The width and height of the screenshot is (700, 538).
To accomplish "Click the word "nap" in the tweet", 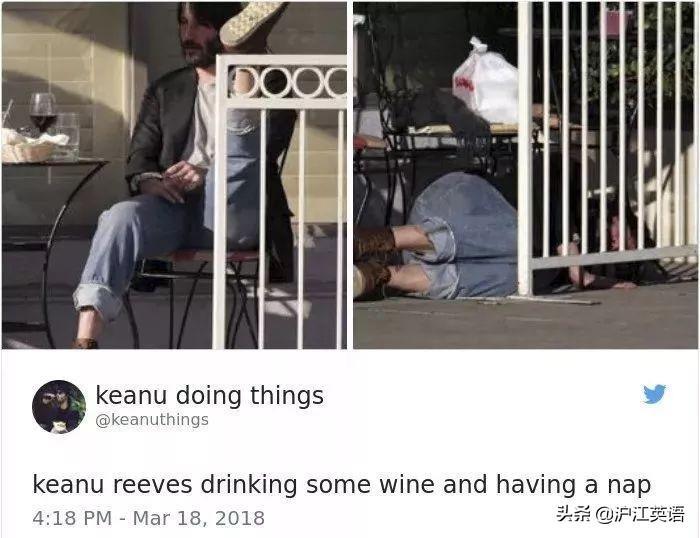I will point(629,487).
